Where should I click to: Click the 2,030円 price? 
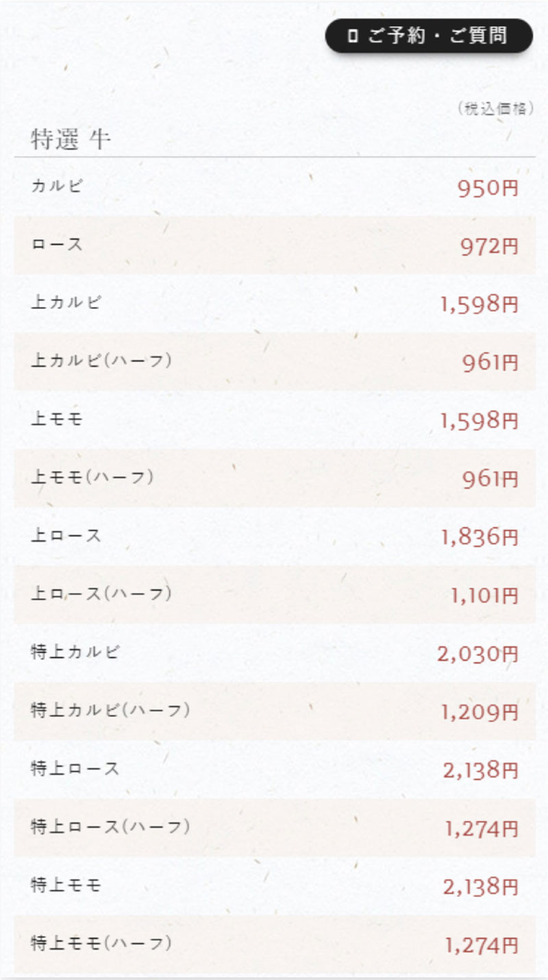coord(478,654)
